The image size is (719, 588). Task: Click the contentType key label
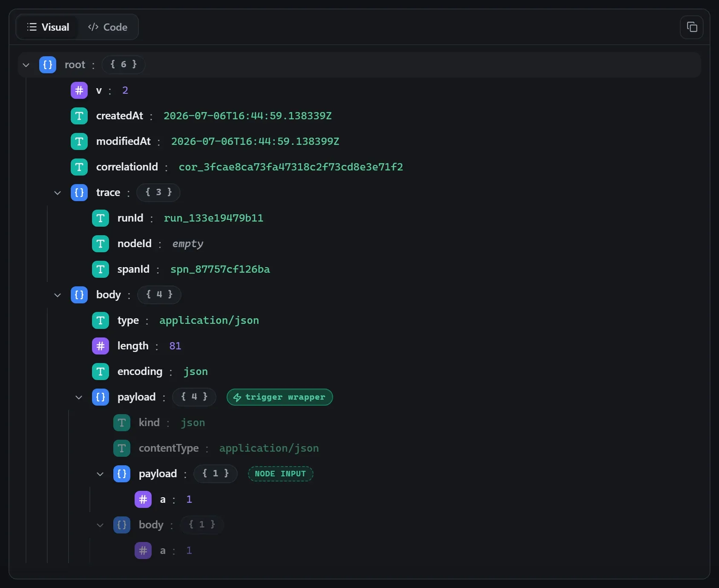[x=169, y=448]
